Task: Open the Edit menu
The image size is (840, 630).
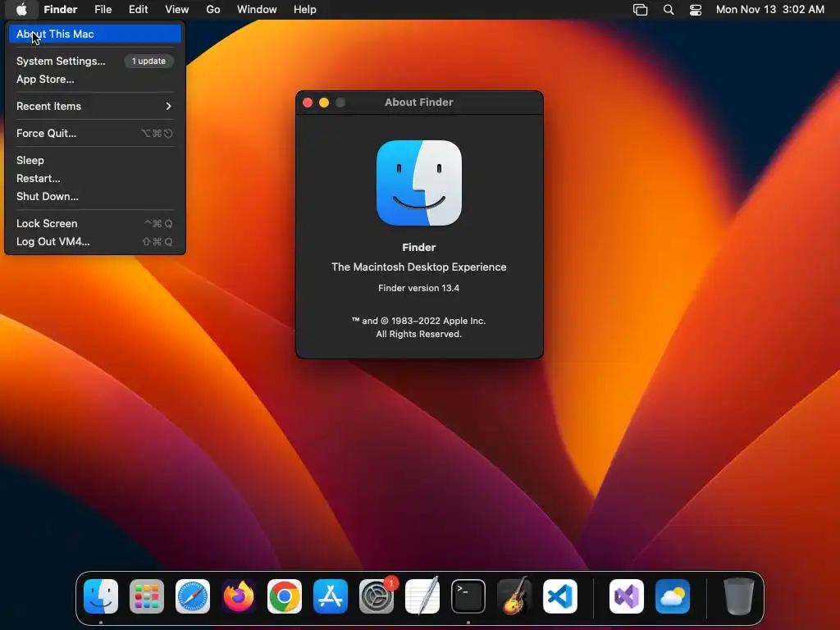Action: (138, 10)
